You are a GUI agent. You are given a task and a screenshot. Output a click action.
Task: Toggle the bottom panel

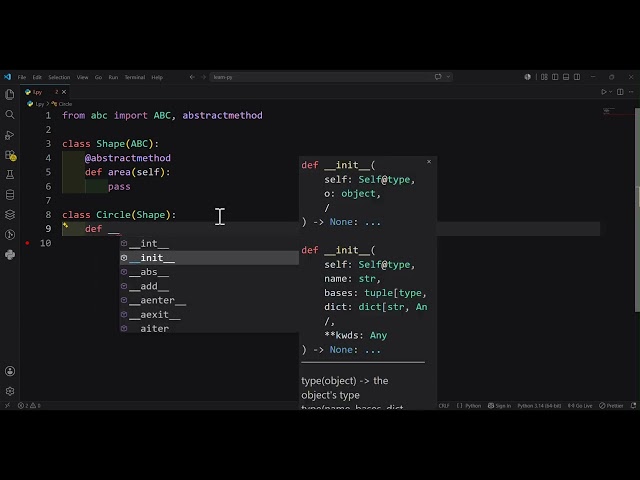[566, 77]
